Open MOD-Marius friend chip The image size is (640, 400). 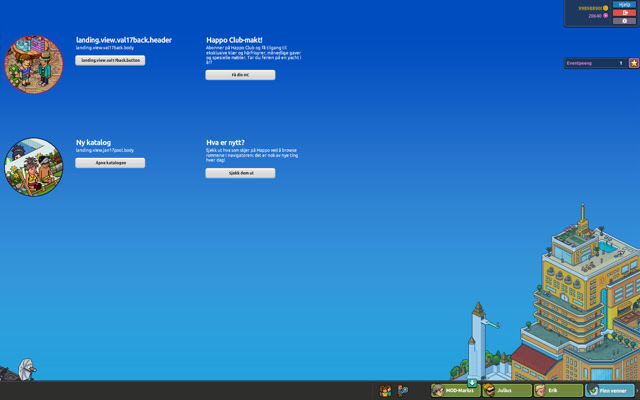click(x=456, y=391)
